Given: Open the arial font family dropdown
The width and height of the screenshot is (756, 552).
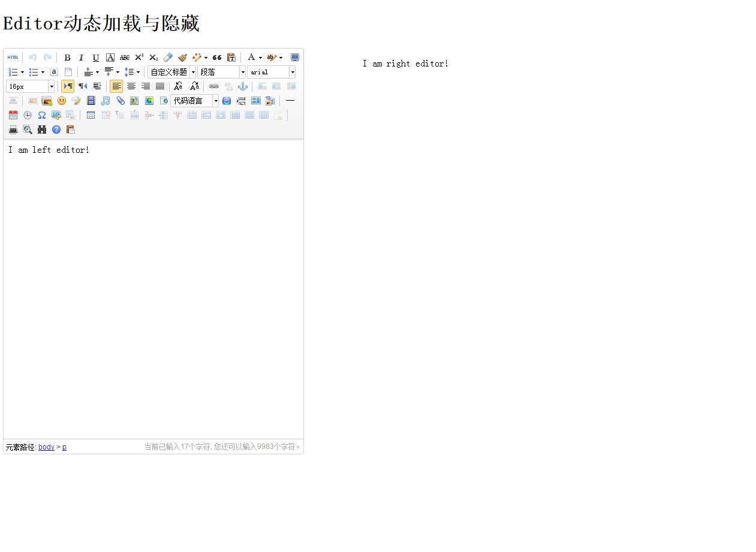Looking at the screenshot, I should [292, 72].
